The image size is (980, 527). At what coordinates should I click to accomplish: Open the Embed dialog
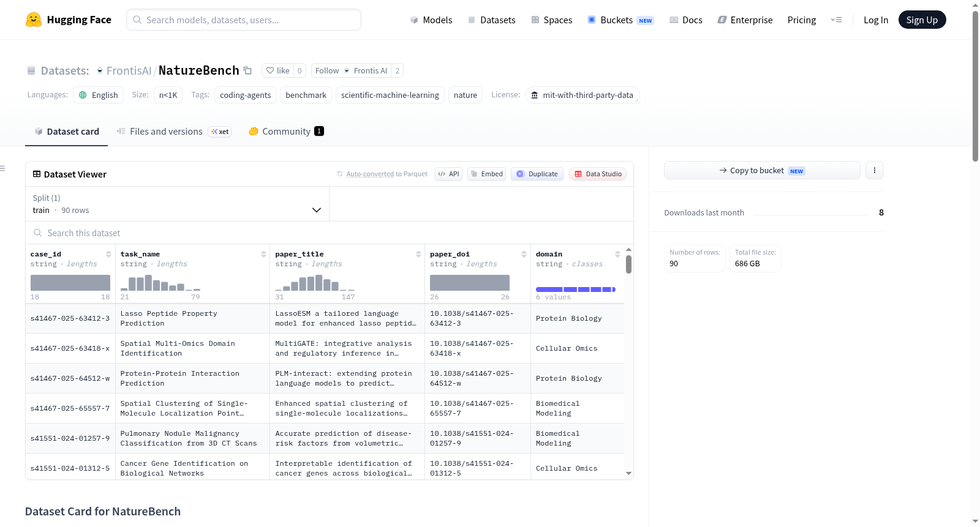point(487,174)
